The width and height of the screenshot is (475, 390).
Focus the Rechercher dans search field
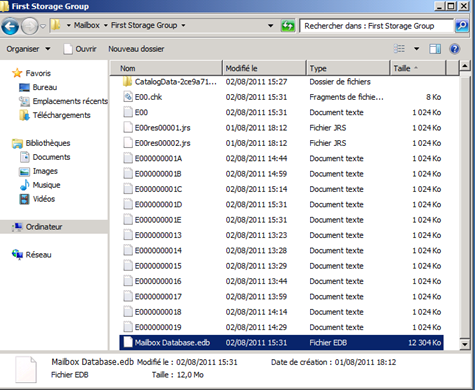[377, 26]
